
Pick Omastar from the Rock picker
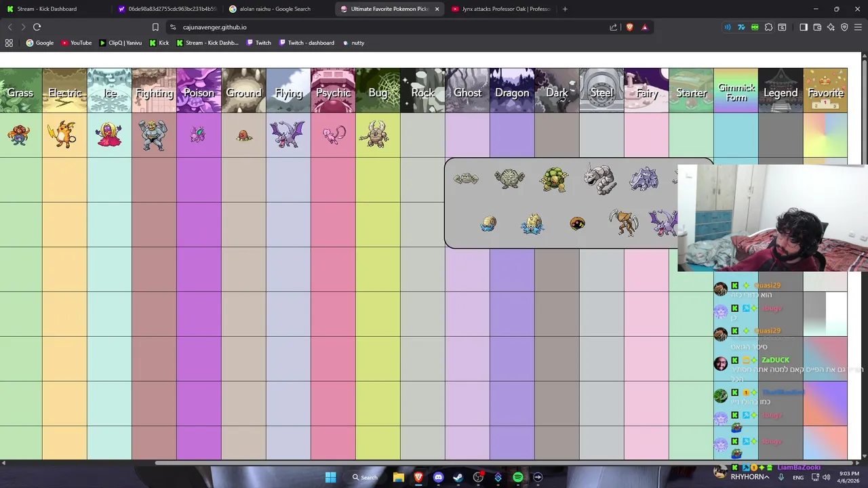(x=532, y=224)
